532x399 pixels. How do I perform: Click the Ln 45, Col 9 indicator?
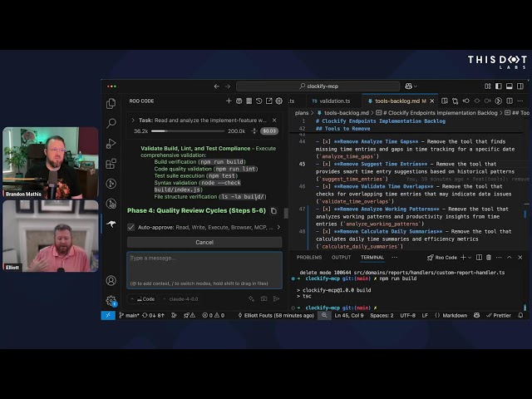[x=349, y=316]
